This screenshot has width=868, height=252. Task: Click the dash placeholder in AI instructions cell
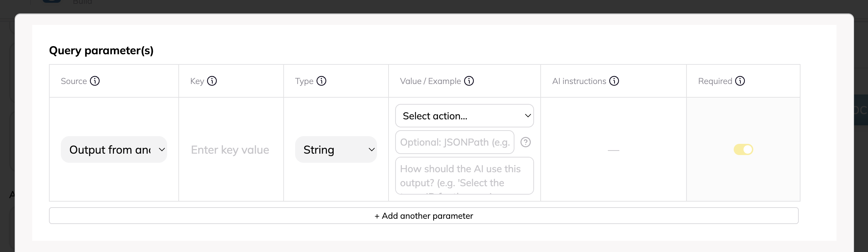click(x=613, y=150)
